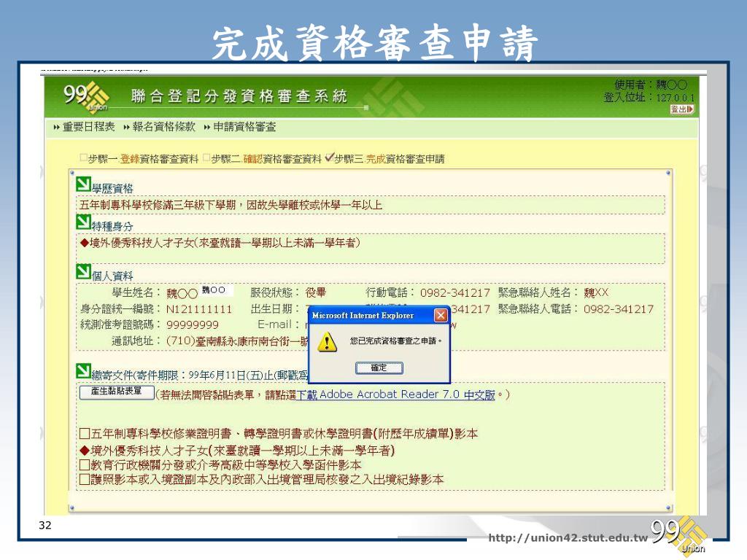Viewport: 747px width, 560px height.
Task: Close the Microsoft Internet Explorer dialog
Action: click(441, 315)
